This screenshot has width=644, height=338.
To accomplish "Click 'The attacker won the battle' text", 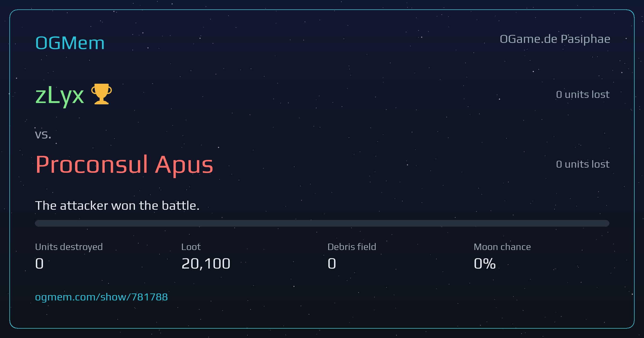I will pyautogui.click(x=117, y=206).
